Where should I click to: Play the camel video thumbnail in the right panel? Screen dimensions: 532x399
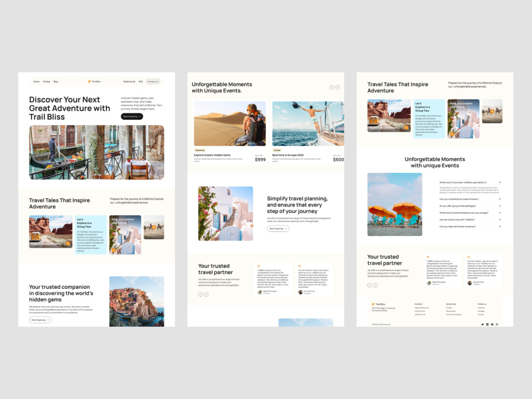click(x=492, y=111)
